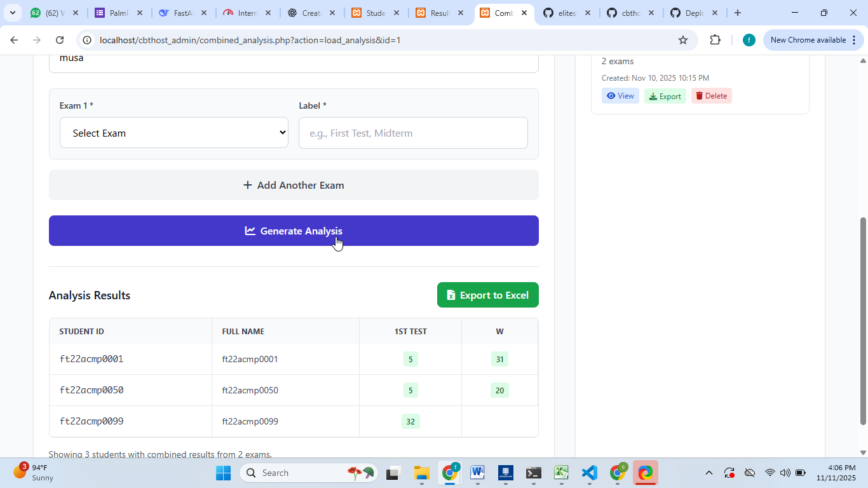Image resolution: width=868 pixels, height=488 pixels.
Task: Switch to the Stude tab
Action: coord(375,13)
